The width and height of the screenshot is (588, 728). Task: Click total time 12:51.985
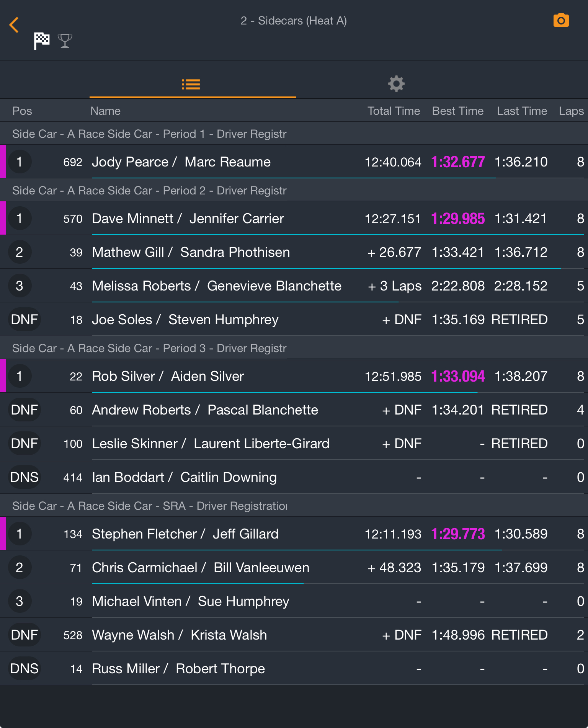coord(393,376)
